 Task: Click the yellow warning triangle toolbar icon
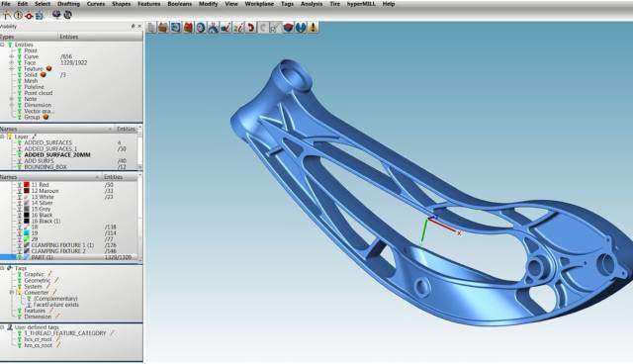(x=314, y=28)
